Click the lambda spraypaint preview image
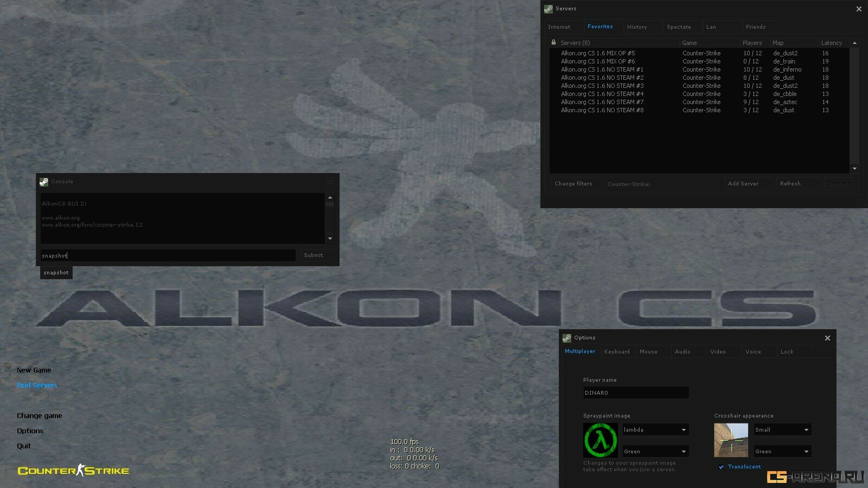The width and height of the screenshot is (868, 488). (x=600, y=440)
